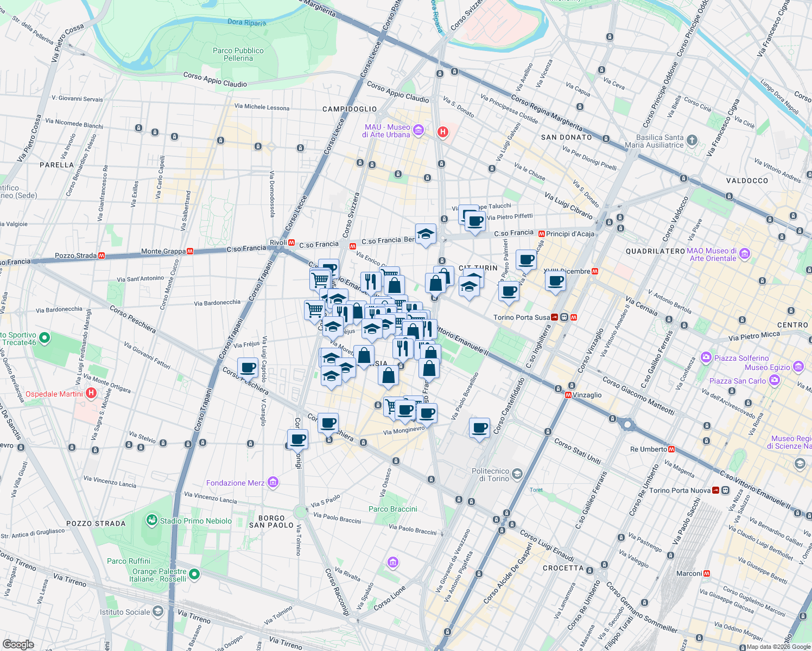Click the Orange Palestre Italiane green pin
The height and width of the screenshot is (651, 812).
(194, 574)
